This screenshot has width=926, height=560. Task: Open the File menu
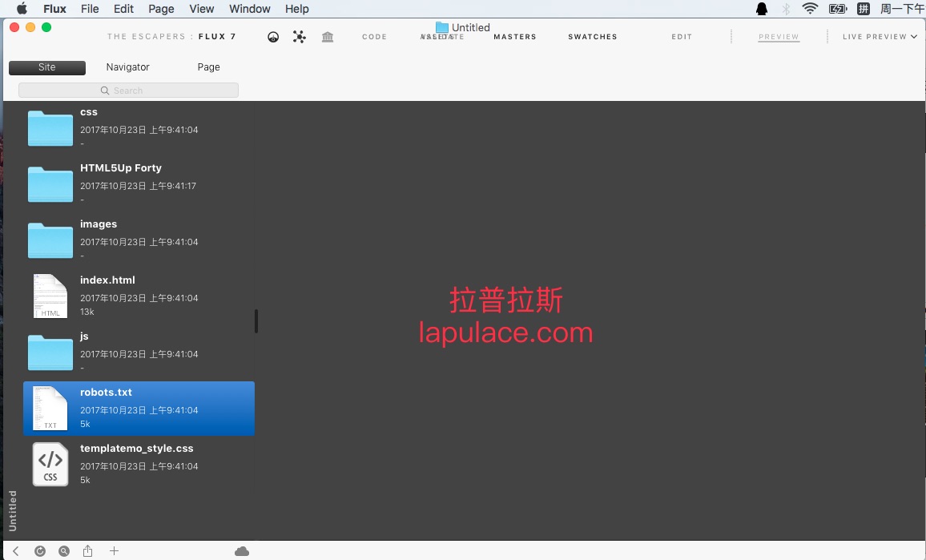click(90, 9)
